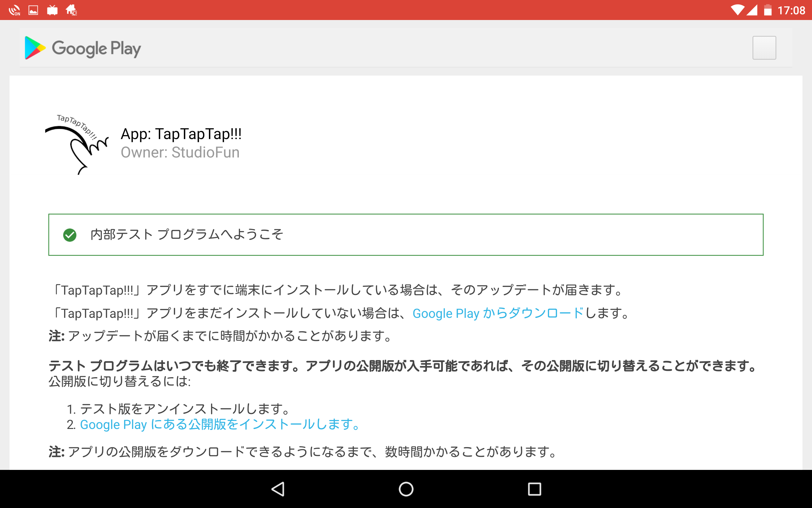Select the 内部テスト プログラムへようこそ text
Viewport: 812px width, 508px height.
[187, 235]
